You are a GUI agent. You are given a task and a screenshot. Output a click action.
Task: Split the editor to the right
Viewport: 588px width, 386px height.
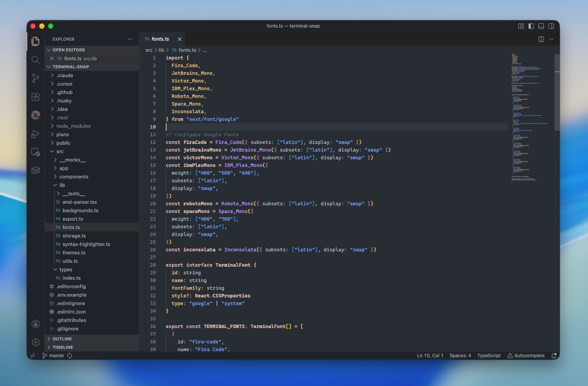coord(541,39)
